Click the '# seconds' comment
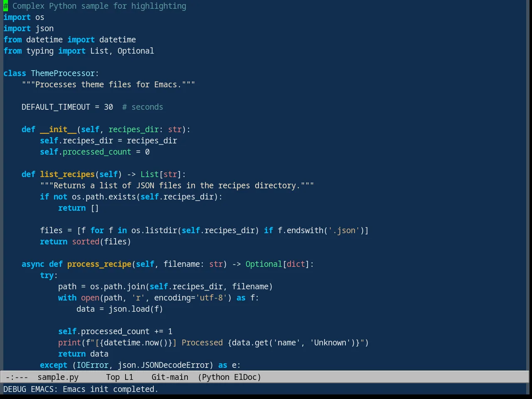 coord(143,107)
